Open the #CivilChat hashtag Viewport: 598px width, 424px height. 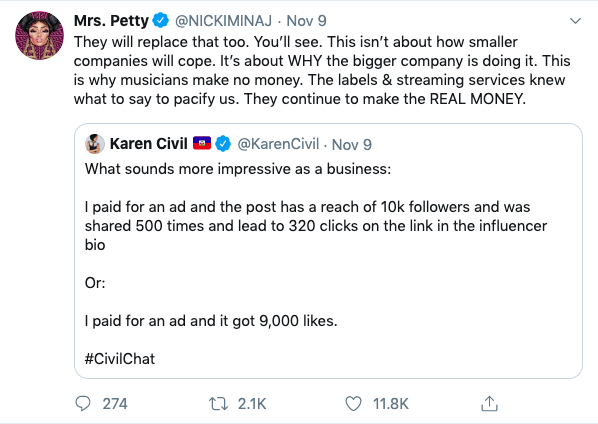(120, 359)
